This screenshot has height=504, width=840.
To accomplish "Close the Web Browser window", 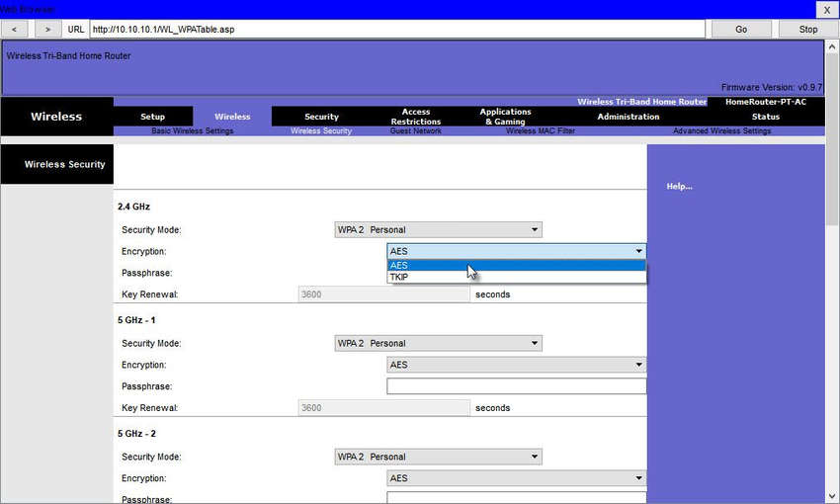I will coord(826,10).
